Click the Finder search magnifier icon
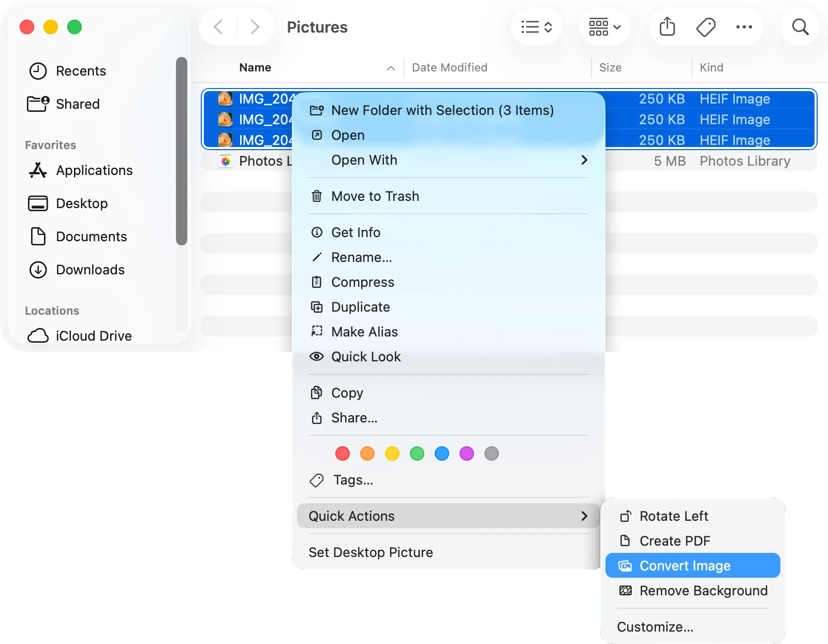Viewport: 828px width, 644px height. tap(800, 27)
